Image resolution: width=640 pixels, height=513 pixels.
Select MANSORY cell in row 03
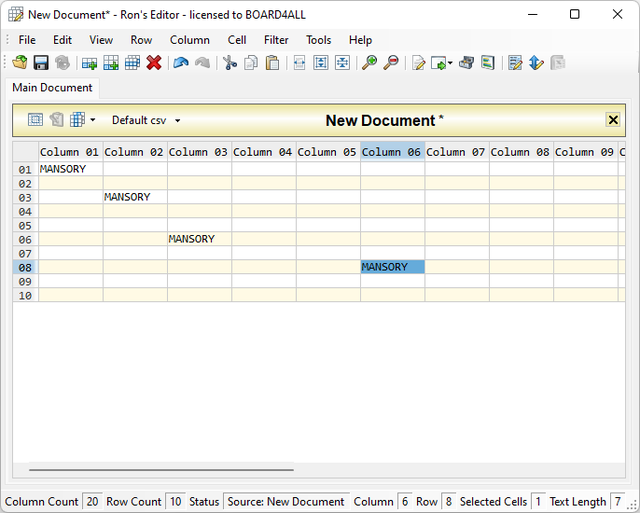[x=134, y=197]
